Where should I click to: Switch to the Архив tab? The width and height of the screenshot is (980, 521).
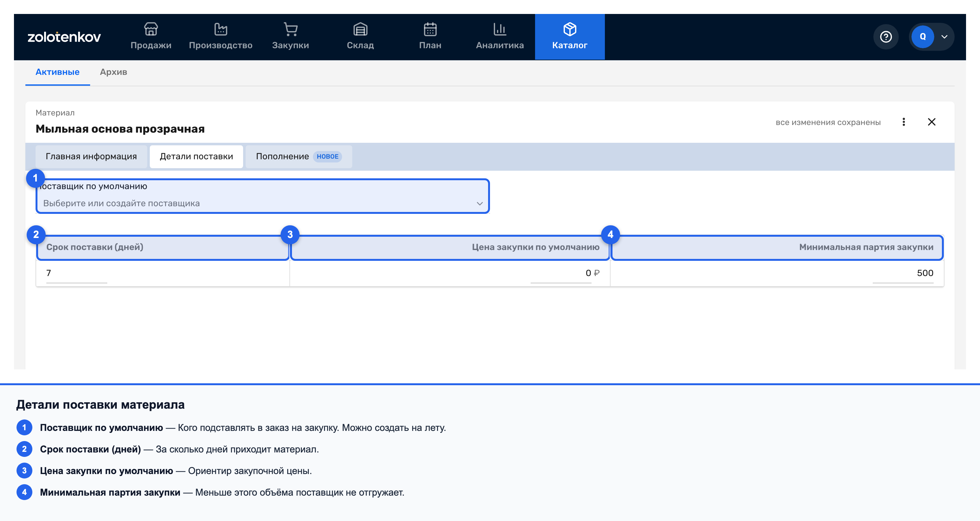113,72
